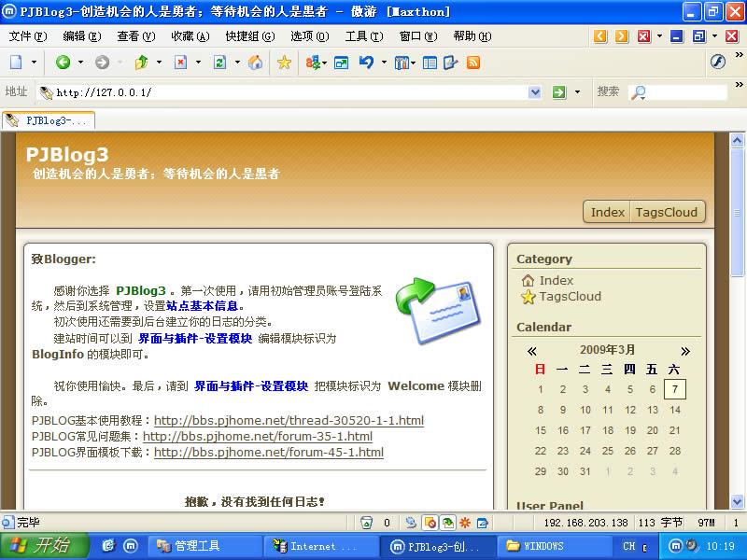Click the orange sunburst status bar icon
The image size is (747, 560).
pyautogui.click(x=465, y=523)
